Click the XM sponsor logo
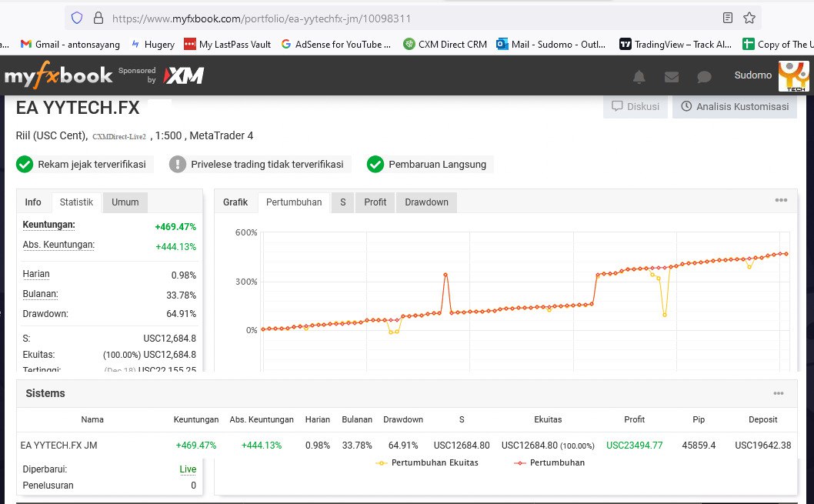 [x=185, y=75]
